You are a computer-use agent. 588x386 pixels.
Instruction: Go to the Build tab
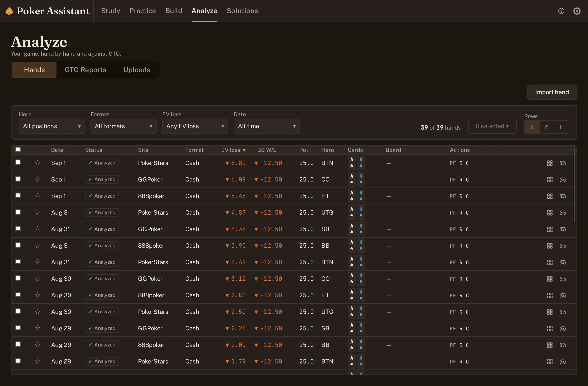[174, 11]
